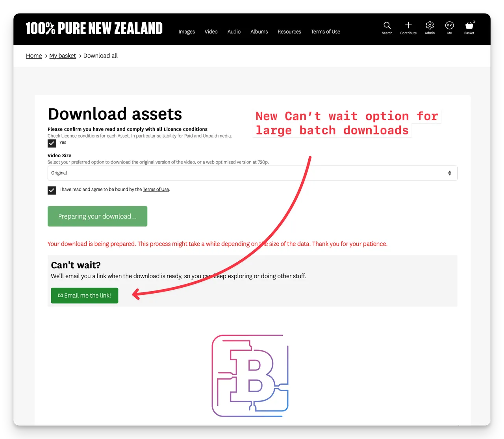Viewport: 504px width, 439px height.
Task: Go to Home breadcrumb link
Action: (x=34, y=56)
